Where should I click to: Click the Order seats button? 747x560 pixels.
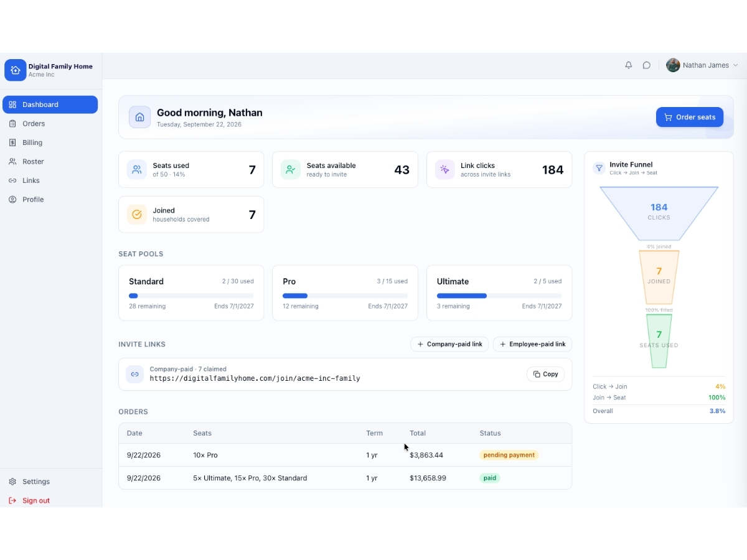[690, 117]
